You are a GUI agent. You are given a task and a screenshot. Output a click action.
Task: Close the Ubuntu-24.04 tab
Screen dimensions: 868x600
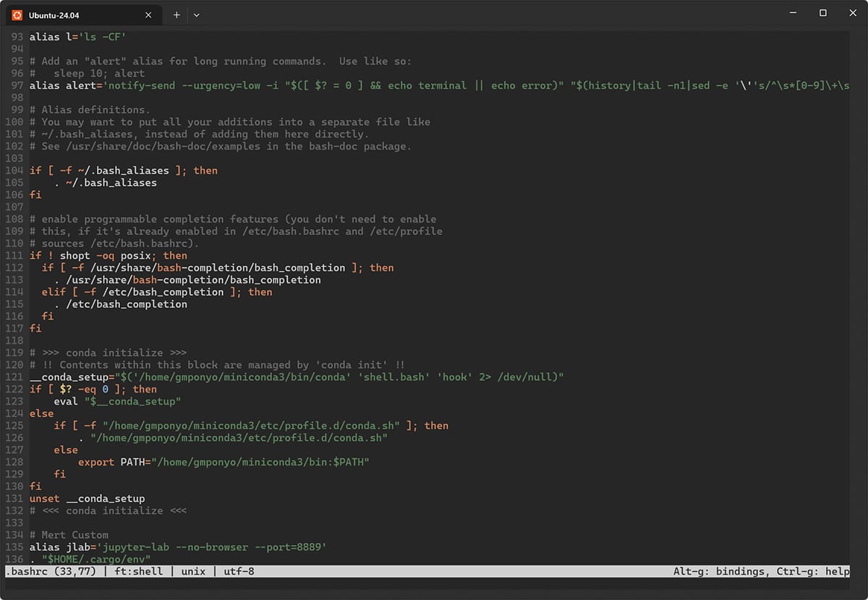149,14
